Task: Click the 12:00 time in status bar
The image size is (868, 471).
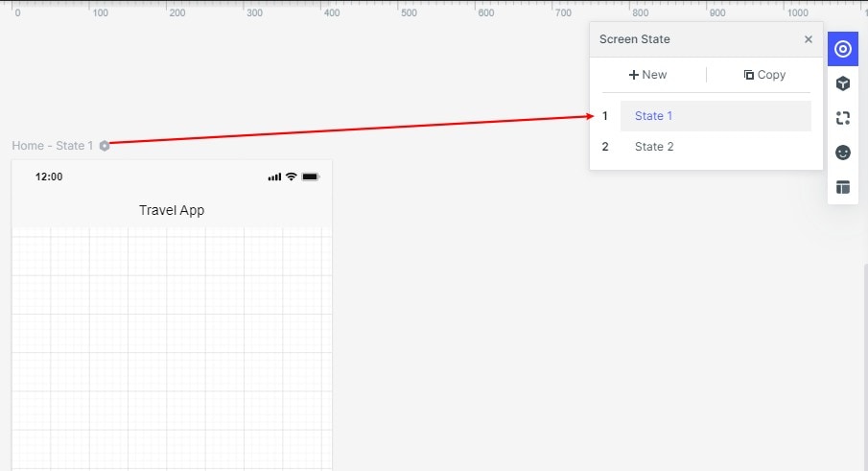Action: (49, 177)
